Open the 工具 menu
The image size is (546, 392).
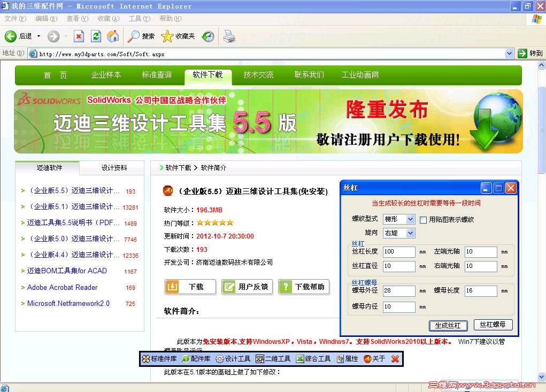point(139,19)
